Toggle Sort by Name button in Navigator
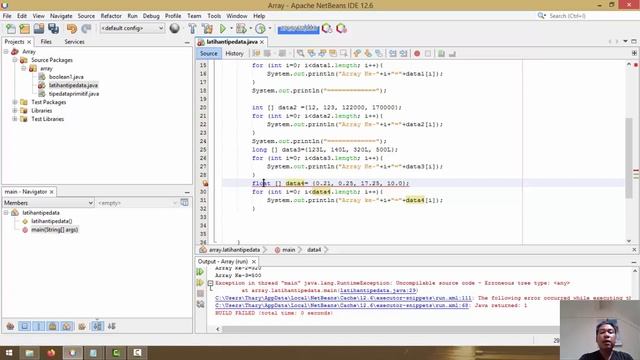Viewport: 640px width, 360px height. 98,326
